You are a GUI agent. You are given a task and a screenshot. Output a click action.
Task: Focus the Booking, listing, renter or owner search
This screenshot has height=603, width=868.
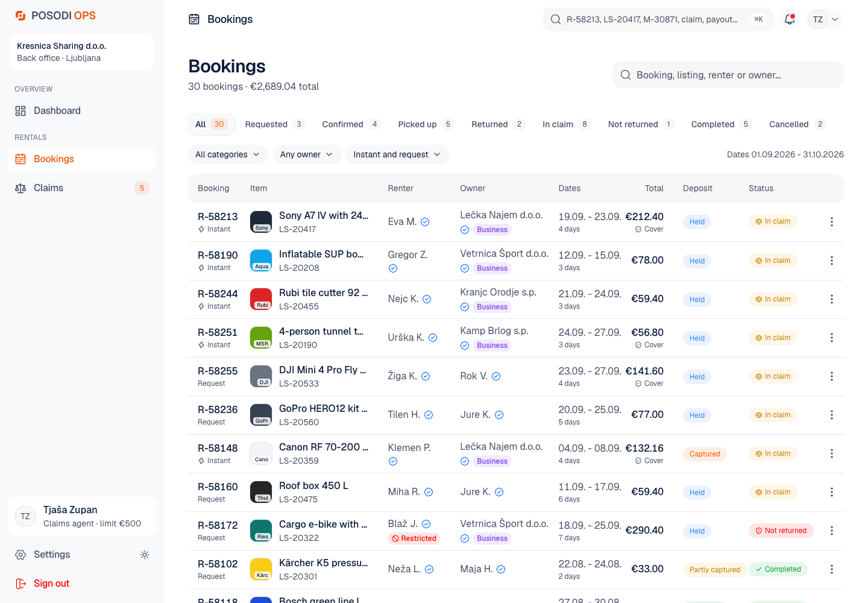coord(728,75)
